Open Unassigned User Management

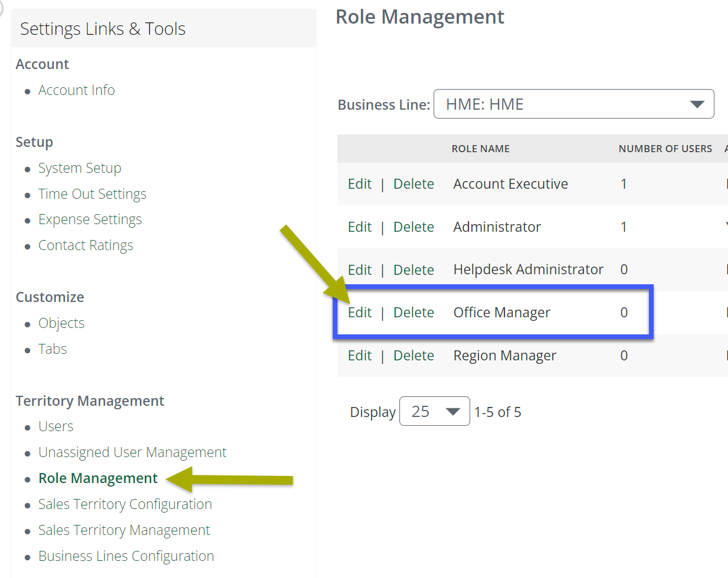pyautogui.click(x=132, y=452)
